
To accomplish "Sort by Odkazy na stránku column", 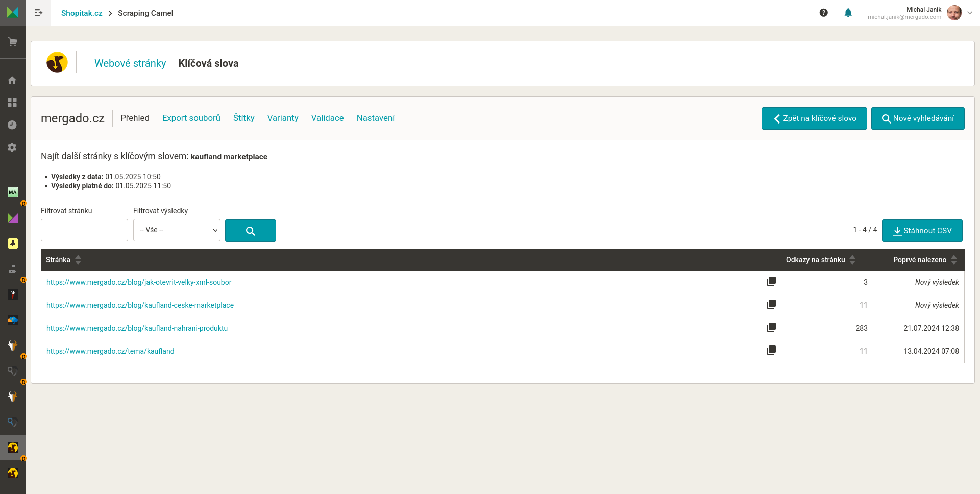I will pos(852,260).
